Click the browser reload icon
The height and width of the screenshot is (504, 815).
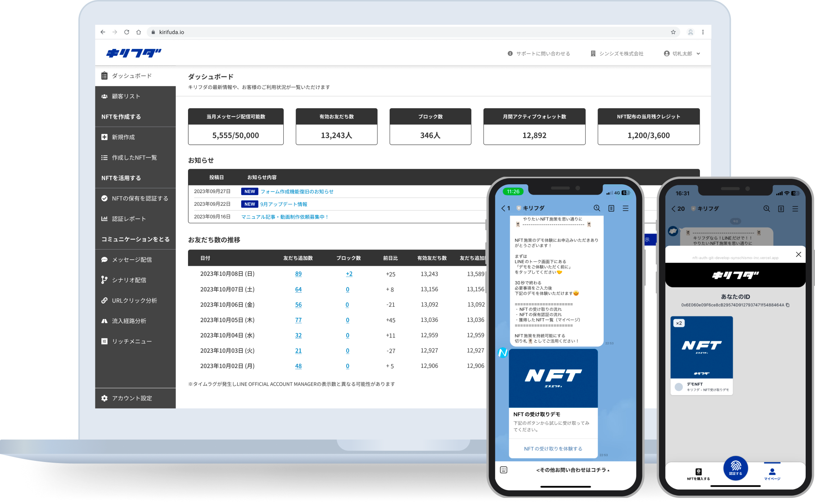click(127, 32)
